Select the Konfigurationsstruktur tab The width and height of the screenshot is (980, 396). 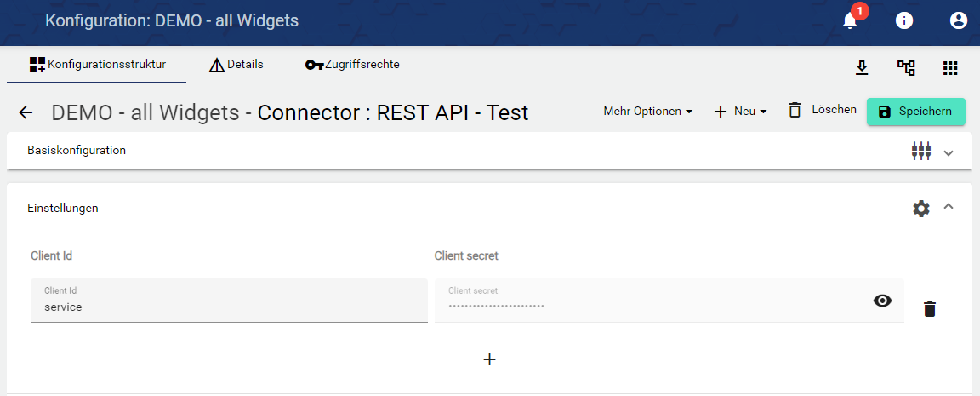[x=97, y=65]
